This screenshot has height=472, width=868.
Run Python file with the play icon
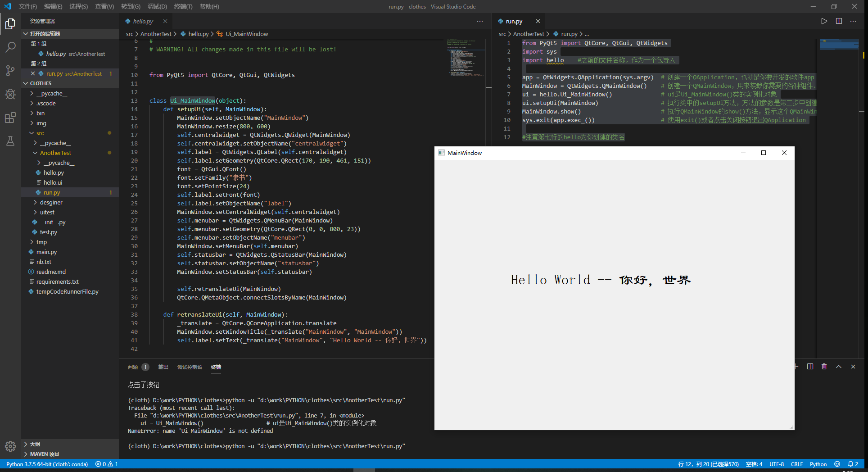[x=824, y=21]
